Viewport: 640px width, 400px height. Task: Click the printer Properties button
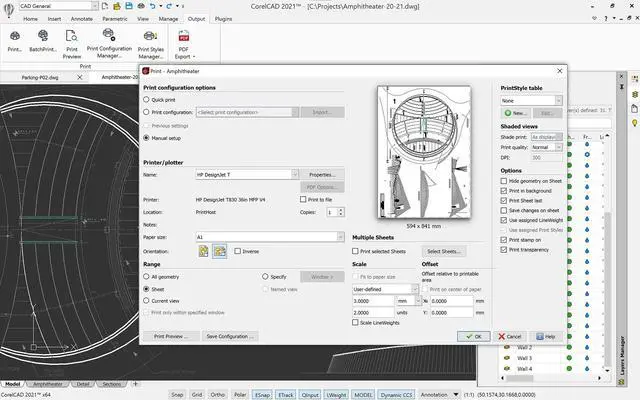(322, 175)
